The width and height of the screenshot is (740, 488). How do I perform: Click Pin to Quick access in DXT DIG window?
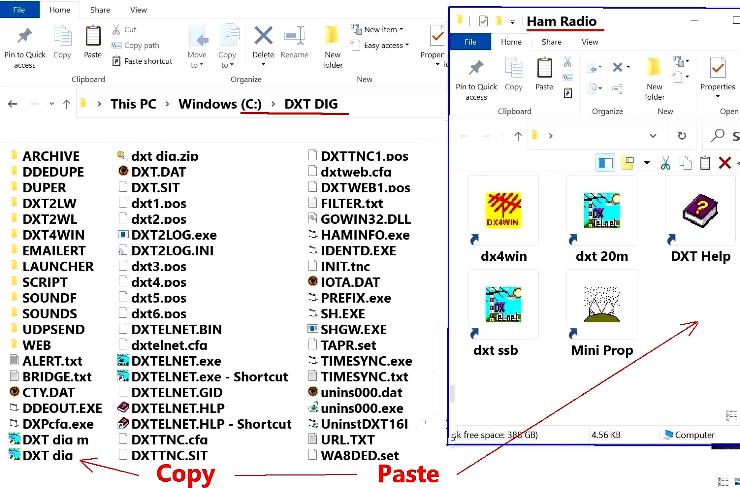pyautogui.click(x=25, y=48)
